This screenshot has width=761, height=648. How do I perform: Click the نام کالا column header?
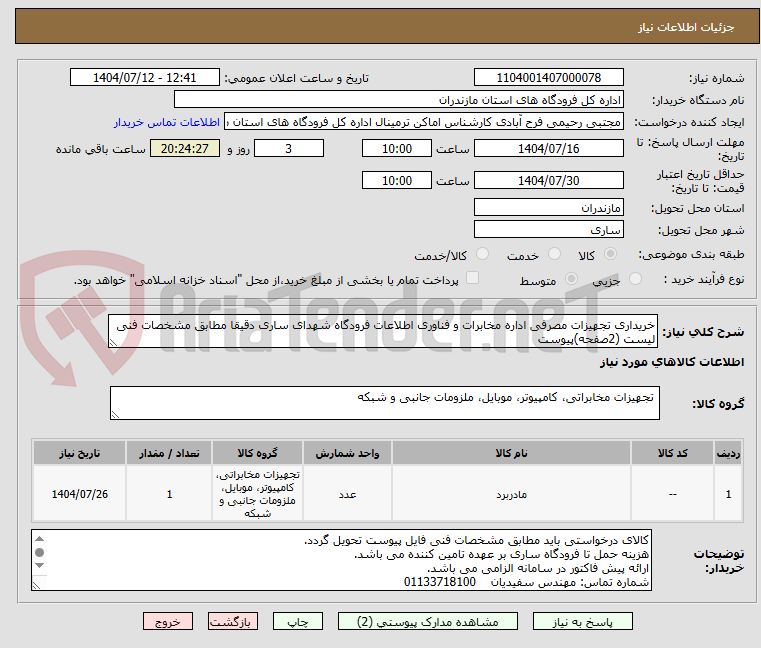point(511,453)
